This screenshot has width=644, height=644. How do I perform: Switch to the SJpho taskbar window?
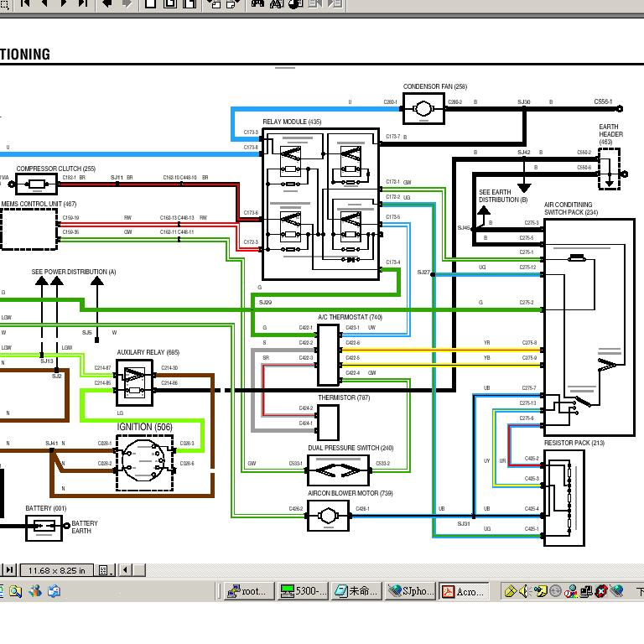point(411,591)
